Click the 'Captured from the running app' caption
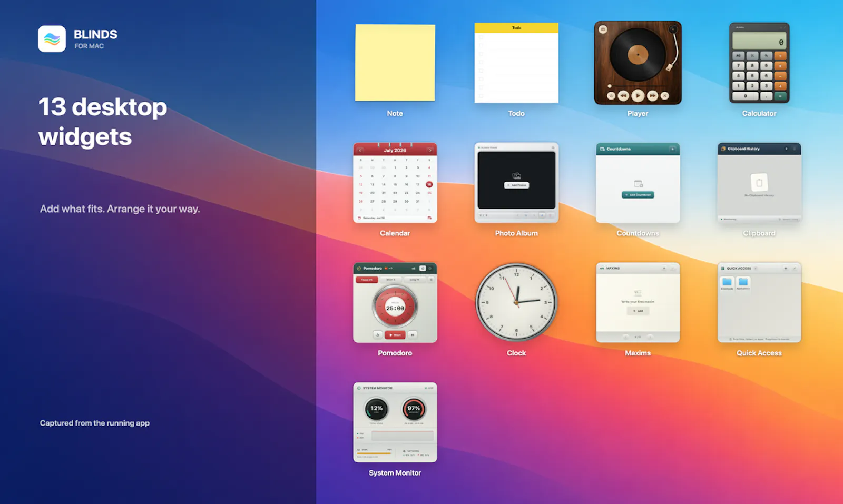Viewport: 843px width, 504px height. tap(95, 423)
